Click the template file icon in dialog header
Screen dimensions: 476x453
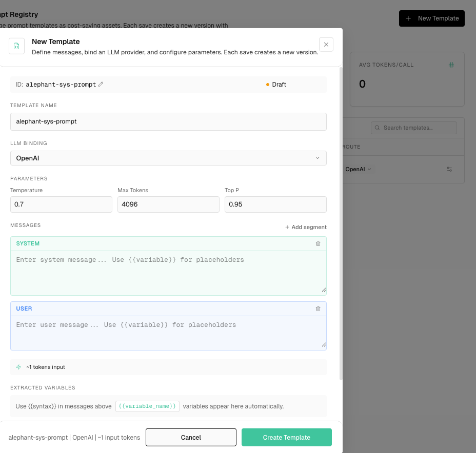[17, 46]
